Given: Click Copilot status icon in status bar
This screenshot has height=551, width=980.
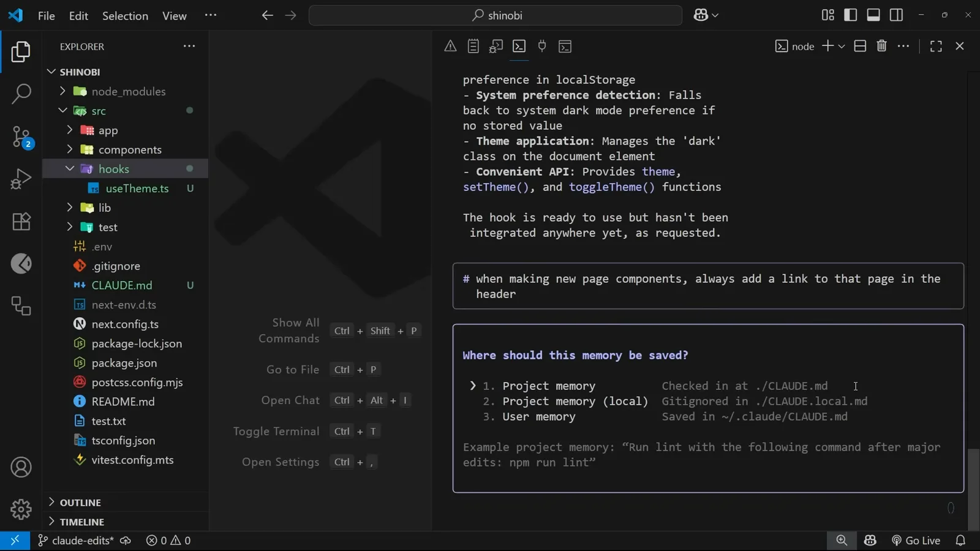Looking at the screenshot, I should coord(870,541).
